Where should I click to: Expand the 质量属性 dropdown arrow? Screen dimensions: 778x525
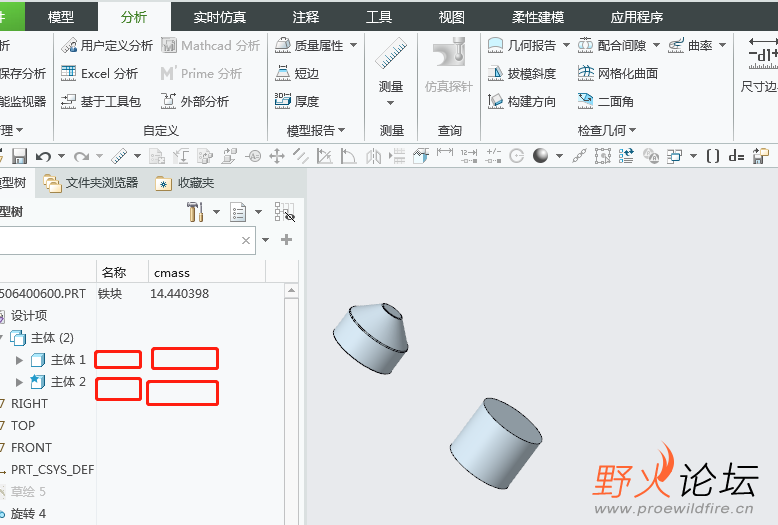point(353,45)
